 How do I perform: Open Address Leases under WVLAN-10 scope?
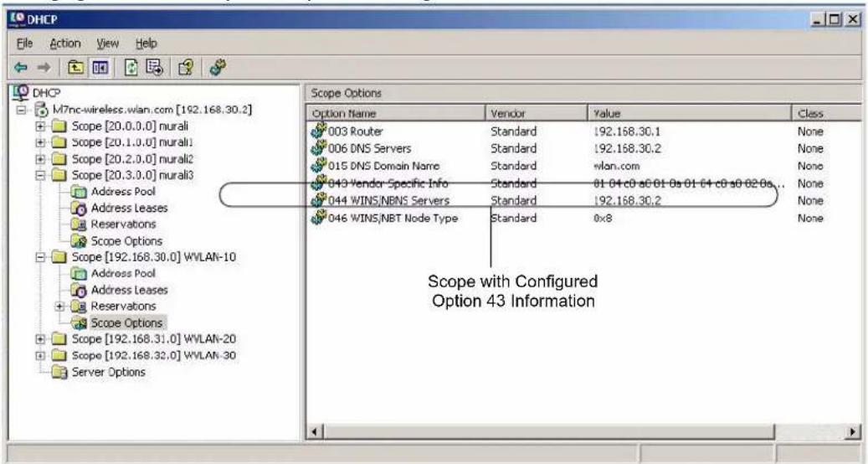pos(129,290)
